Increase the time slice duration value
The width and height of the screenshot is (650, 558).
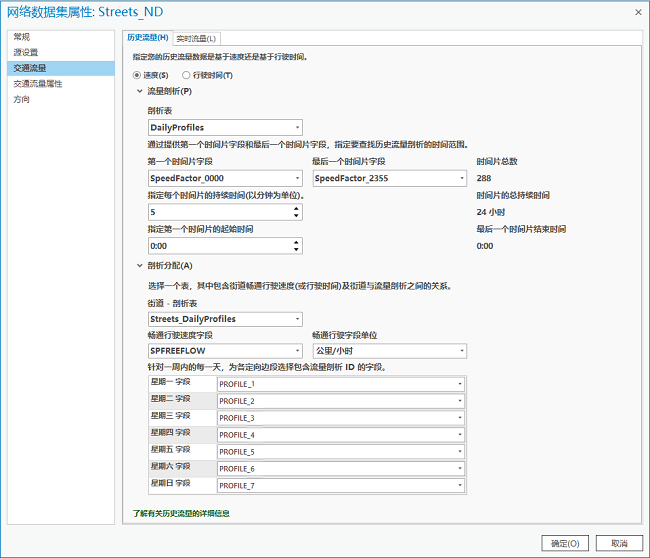point(297,208)
